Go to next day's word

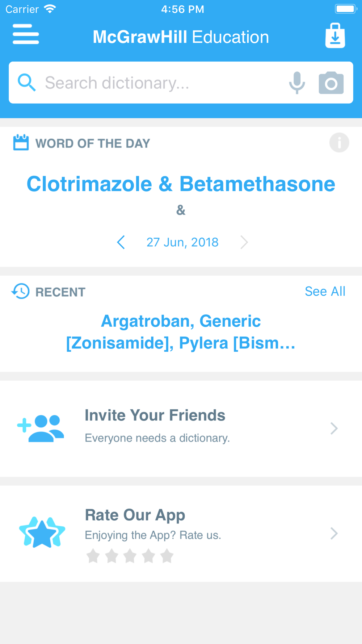[244, 242]
